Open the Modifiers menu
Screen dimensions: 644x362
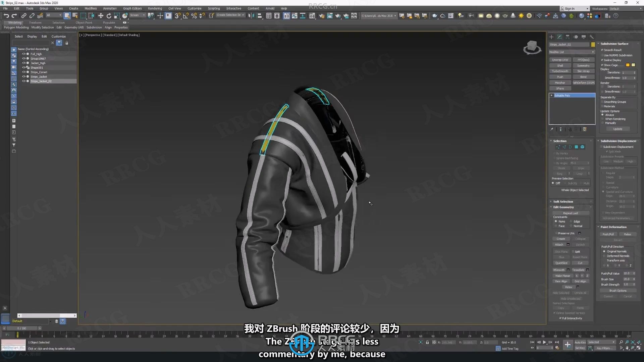point(91,9)
